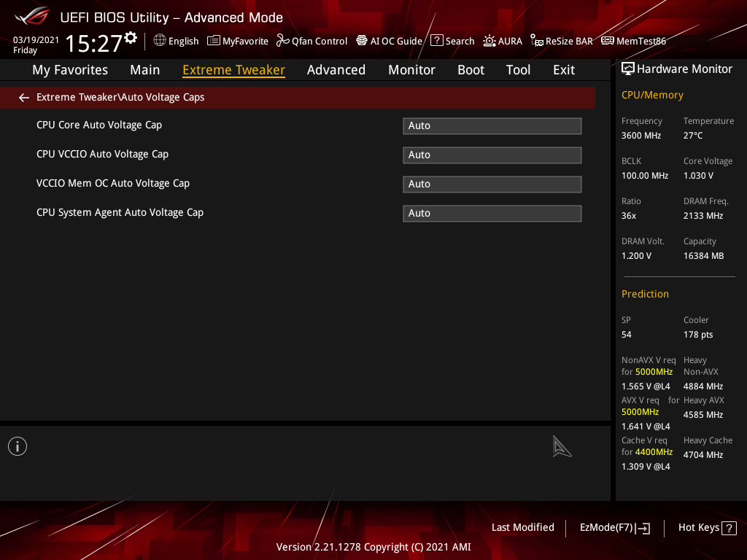This screenshot has height=560, width=747.
Task: Click the version 2.21.1278 copyright text
Action: tap(373, 547)
